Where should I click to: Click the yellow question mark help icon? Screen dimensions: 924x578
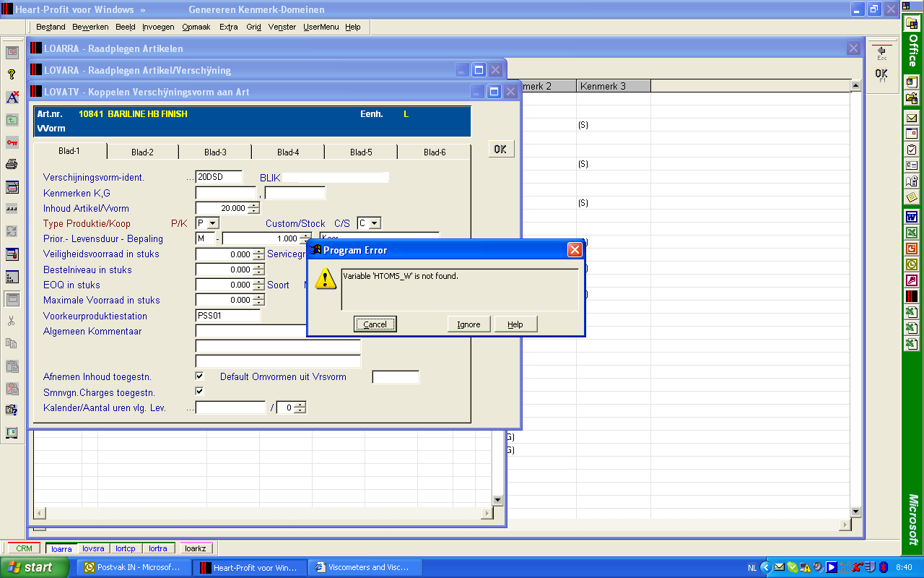point(12,74)
